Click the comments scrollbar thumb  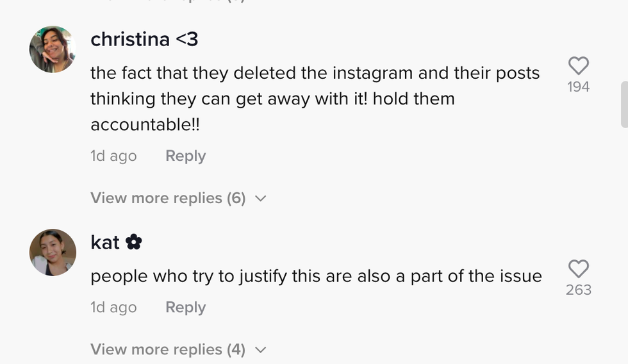(624, 104)
